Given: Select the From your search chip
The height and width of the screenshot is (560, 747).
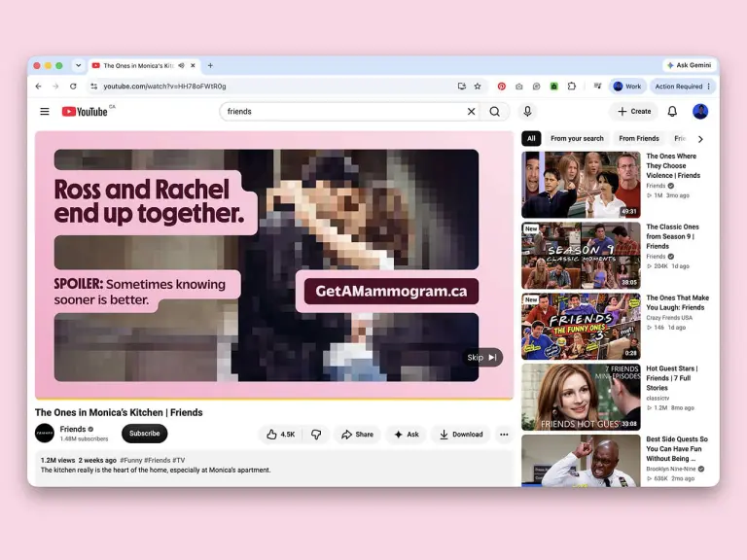Looking at the screenshot, I should tap(577, 139).
